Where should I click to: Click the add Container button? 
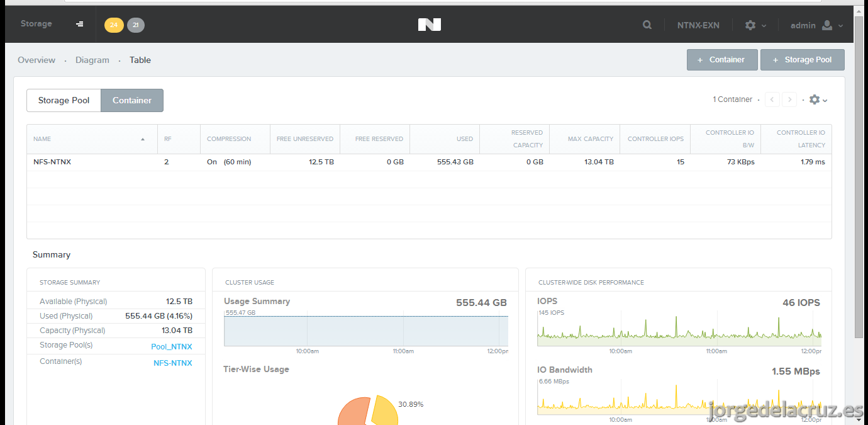click(722, 60)
